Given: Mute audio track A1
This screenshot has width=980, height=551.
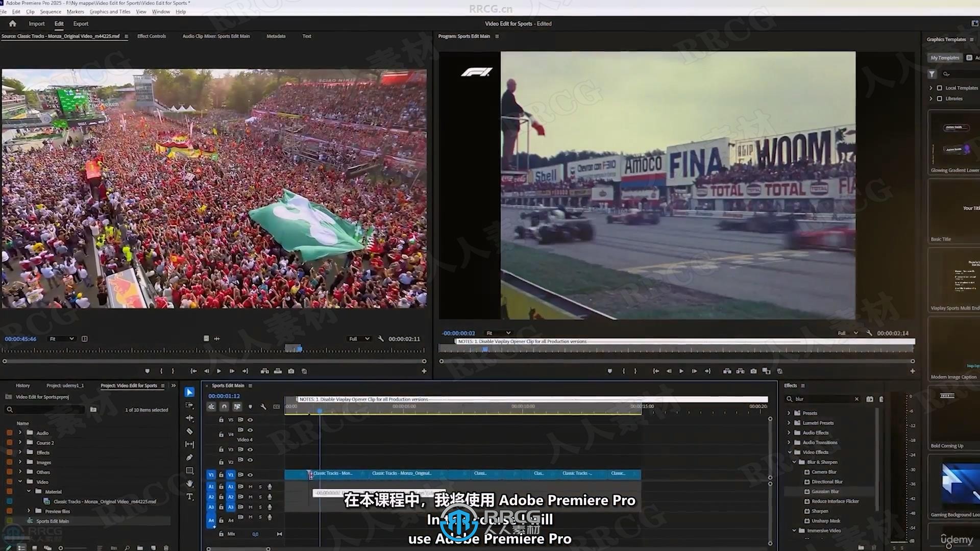Looking at the screenshot, I should coord(250,487).
